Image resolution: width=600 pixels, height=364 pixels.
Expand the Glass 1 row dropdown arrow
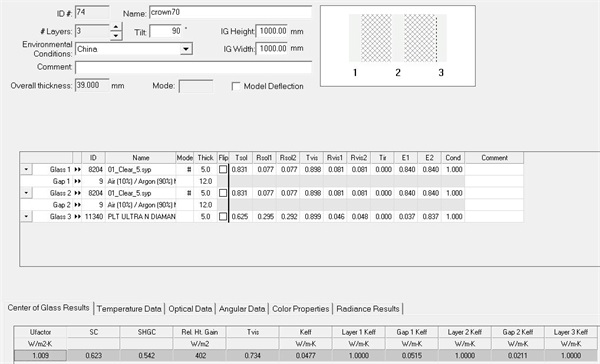(x=26, y=170)
